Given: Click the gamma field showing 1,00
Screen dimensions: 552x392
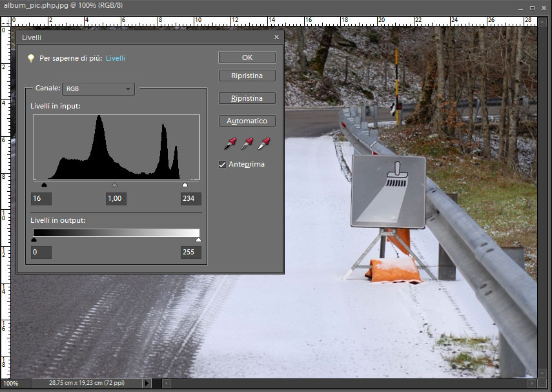Looking at the screenshot, I should pyautogui.click(x=116, y=199).
